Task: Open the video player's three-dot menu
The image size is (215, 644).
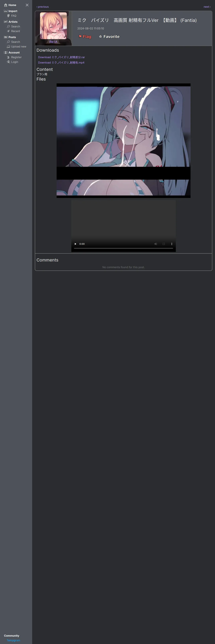Action: (x=172, y=244)
